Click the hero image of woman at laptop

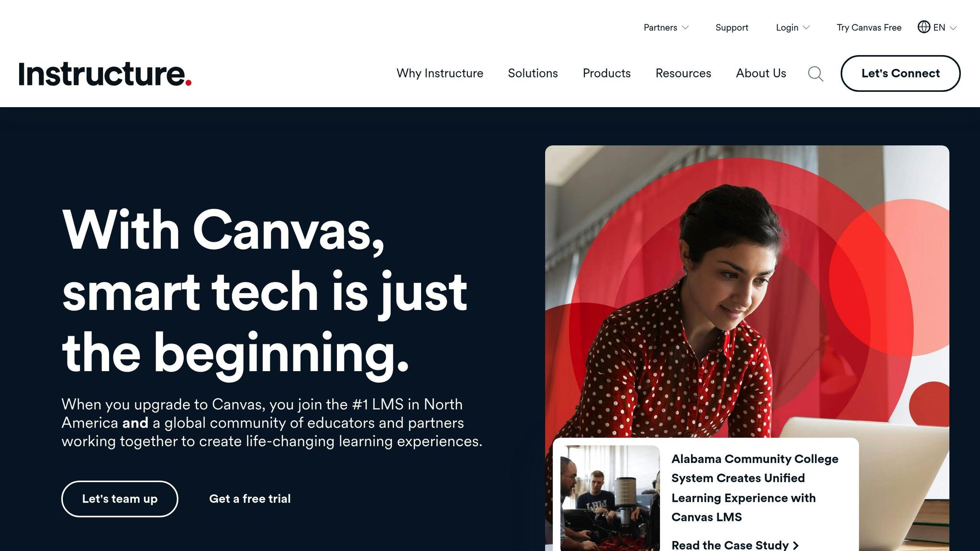click(x=747, y=291)
